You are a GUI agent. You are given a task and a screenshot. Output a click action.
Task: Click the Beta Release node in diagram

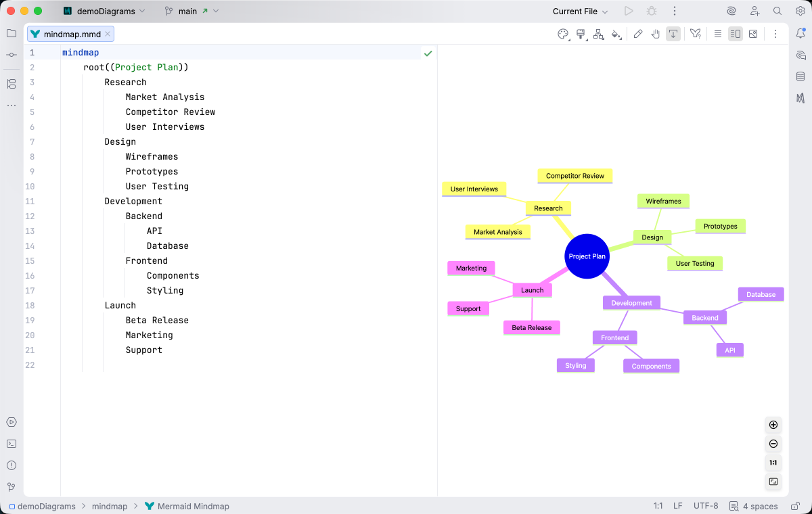[x=531, y=327]
